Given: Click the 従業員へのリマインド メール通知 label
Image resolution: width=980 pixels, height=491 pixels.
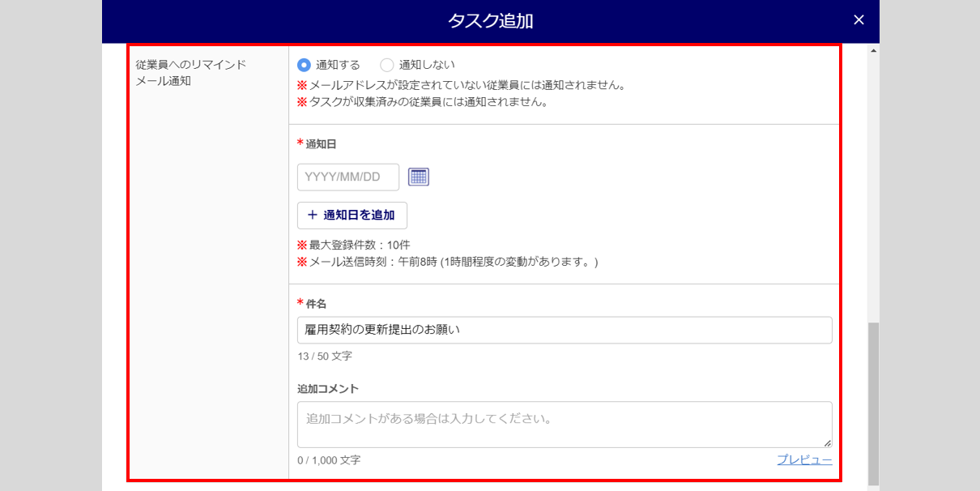Looking at the screenshot, I should [x=191, y=72].
